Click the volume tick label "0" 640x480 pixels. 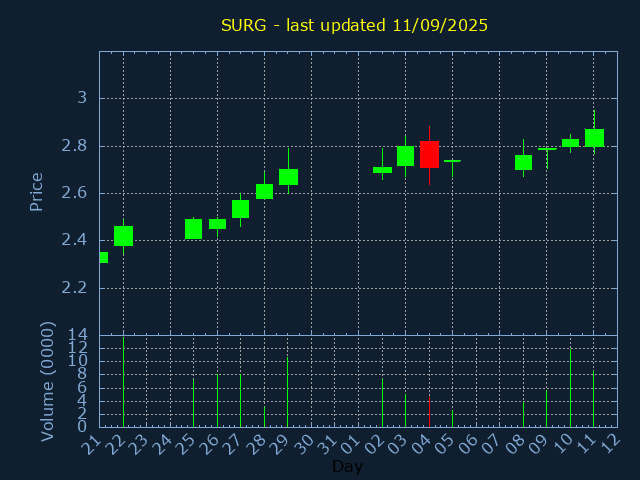(82, 427)
